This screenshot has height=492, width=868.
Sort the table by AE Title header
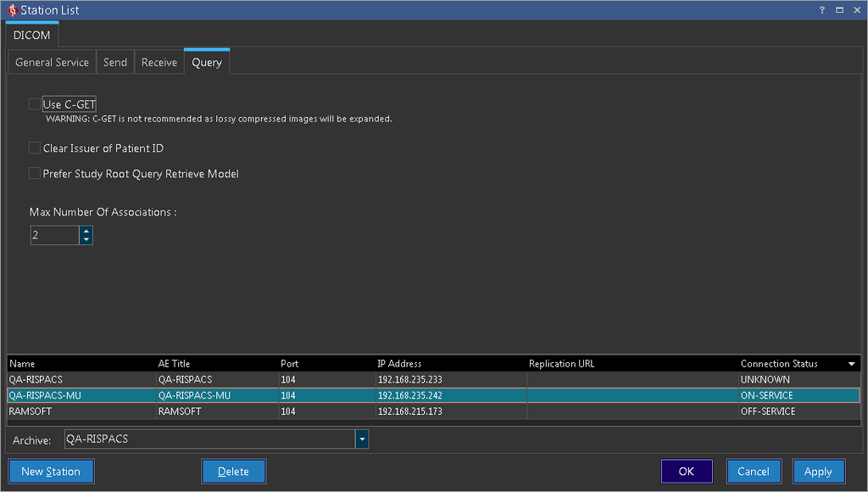tap(174, 364)
